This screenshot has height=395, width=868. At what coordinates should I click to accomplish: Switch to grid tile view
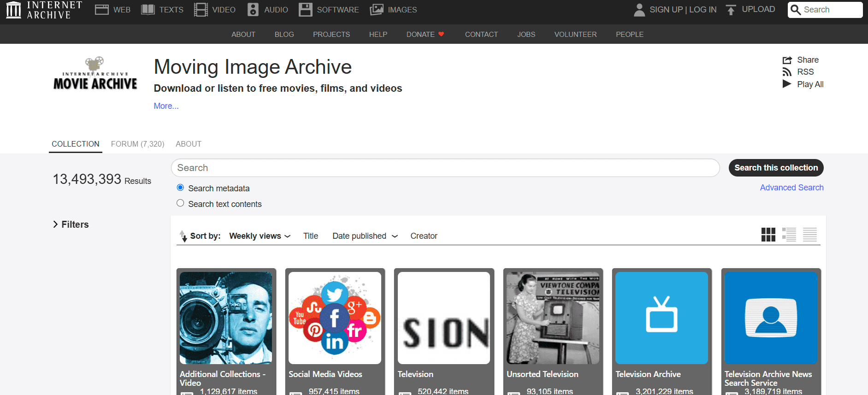tap(768, 235)
